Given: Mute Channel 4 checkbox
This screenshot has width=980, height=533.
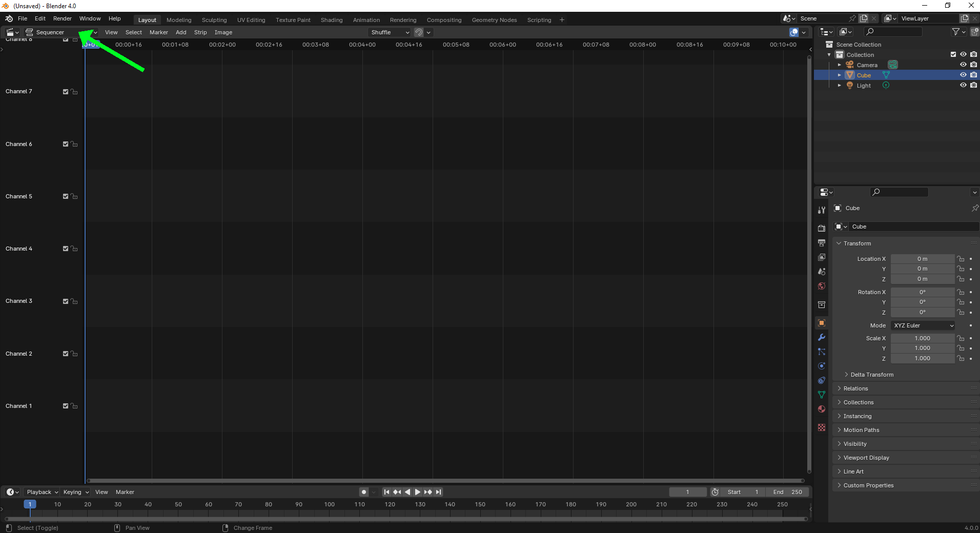Looking at the screenshot, I should coord(66,249).
